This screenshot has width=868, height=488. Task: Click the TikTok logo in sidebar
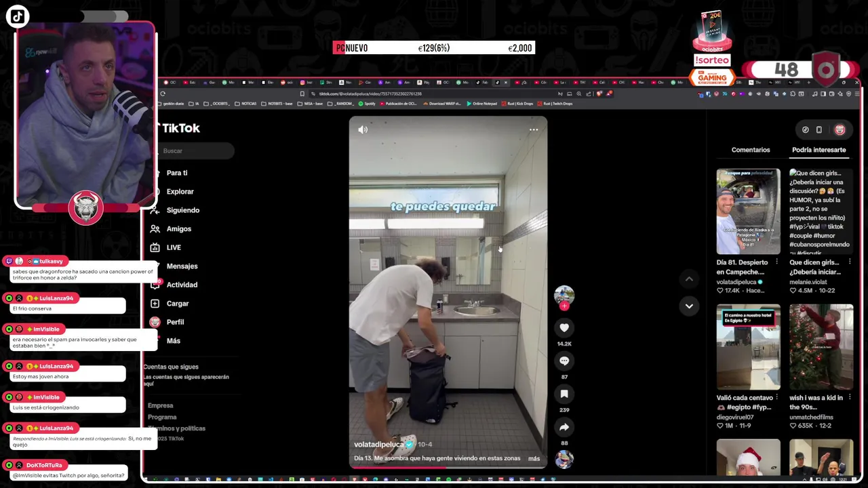click(180, 128)
